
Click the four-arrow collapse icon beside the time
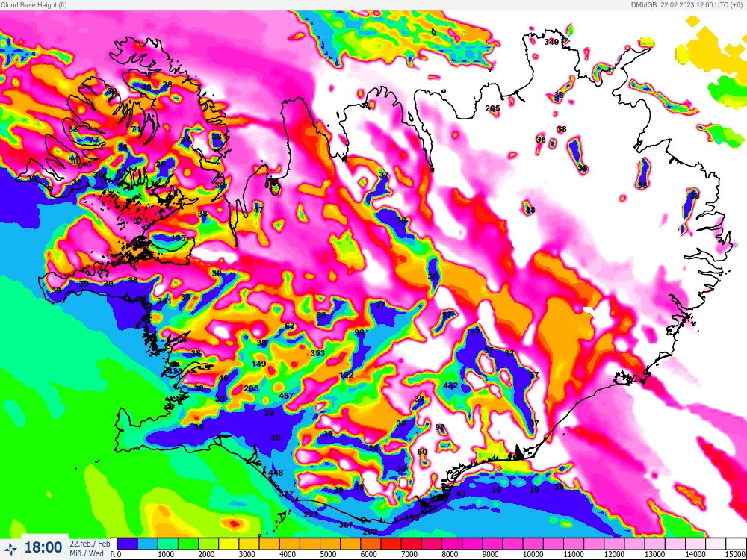11,547
